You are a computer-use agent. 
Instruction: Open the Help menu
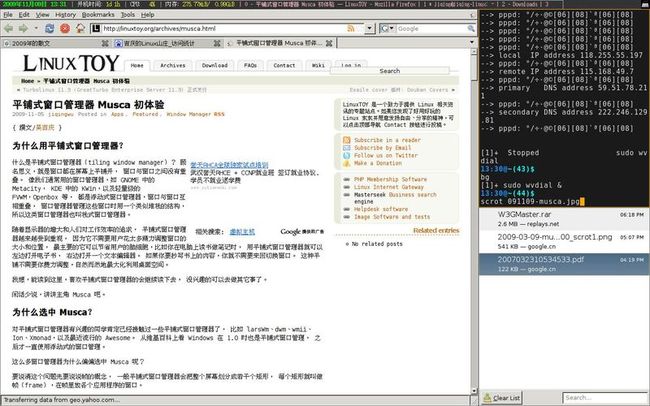[x=148, y=15]
